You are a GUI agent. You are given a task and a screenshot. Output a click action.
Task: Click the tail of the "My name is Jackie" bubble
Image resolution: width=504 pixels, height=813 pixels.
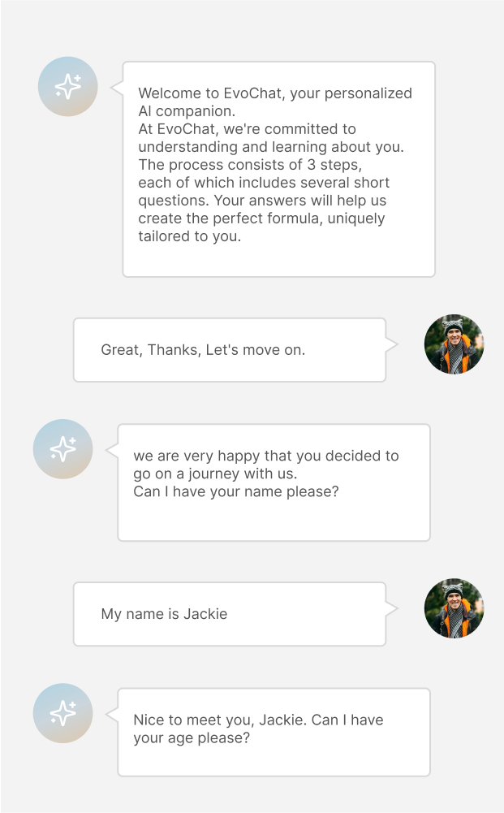tap(391, 608)
